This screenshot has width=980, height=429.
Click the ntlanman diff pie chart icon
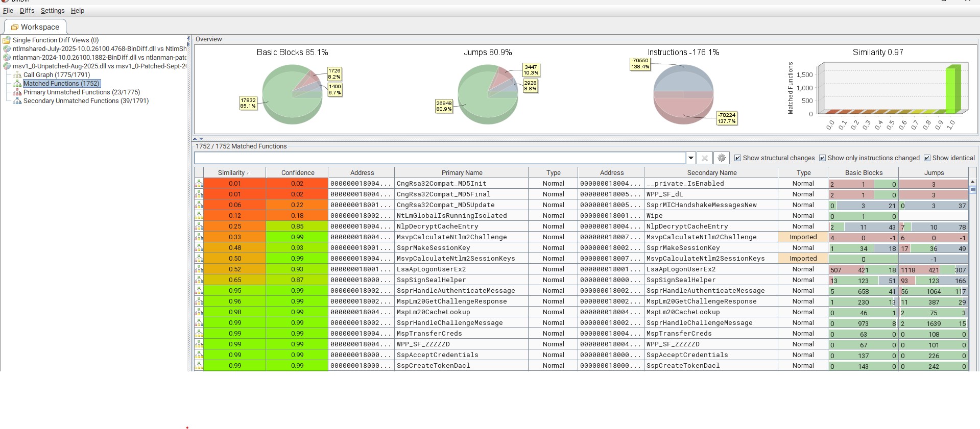[x=7, y=58]
